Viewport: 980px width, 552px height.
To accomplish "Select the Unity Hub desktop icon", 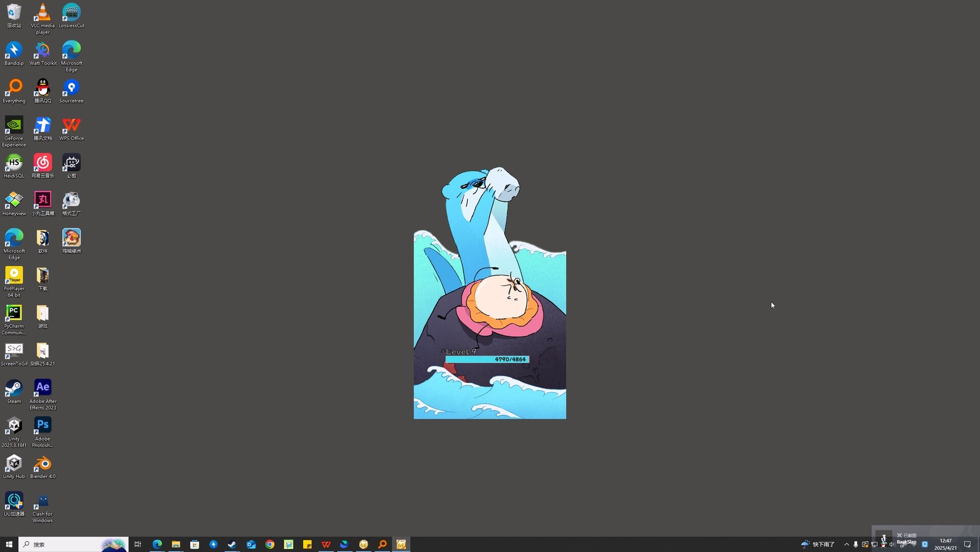I will coord(14,467).
